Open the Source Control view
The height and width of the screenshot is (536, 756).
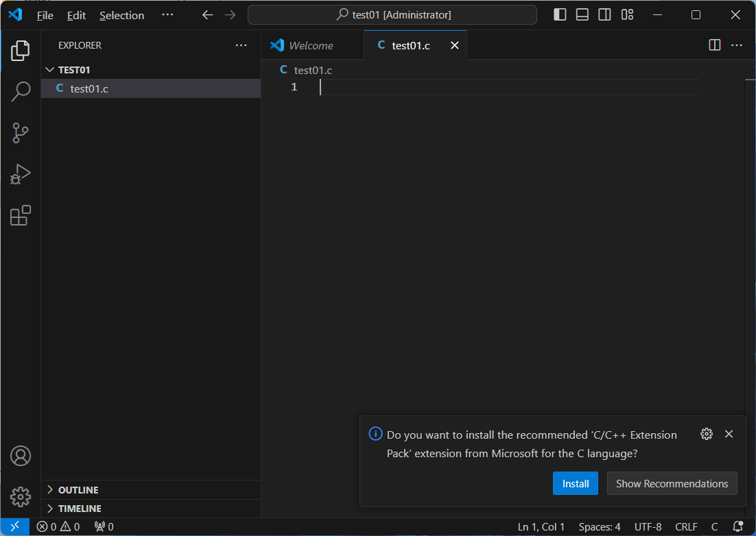[21, 133]
